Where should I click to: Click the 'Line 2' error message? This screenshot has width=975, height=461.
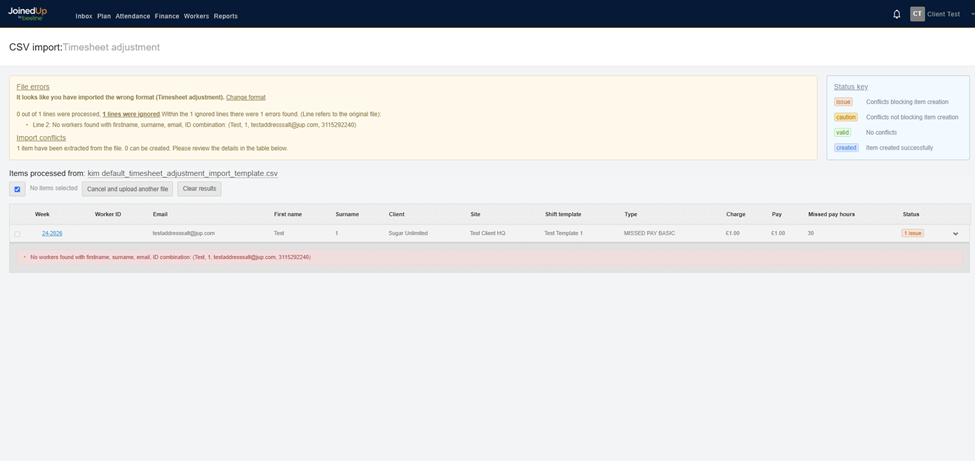195,125
